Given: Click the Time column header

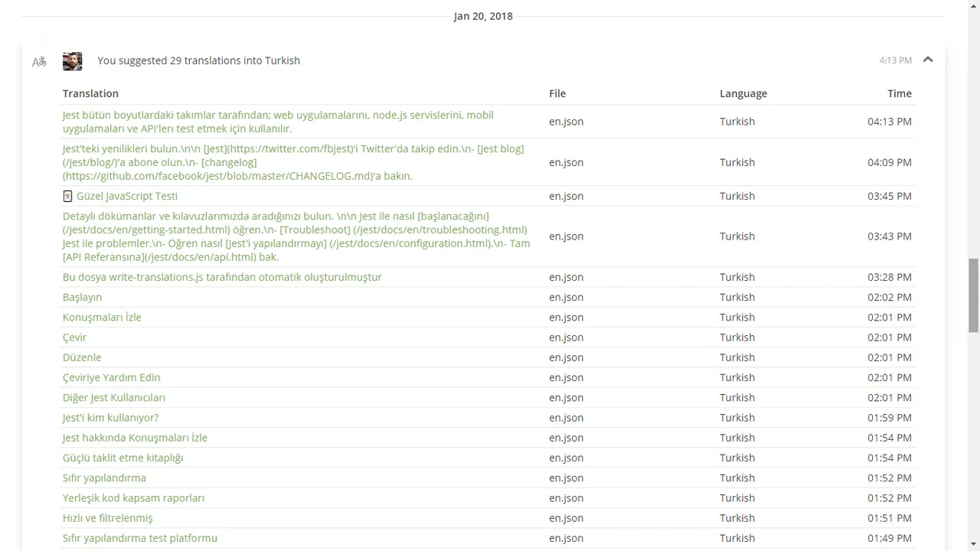Looking at the screenshot, I should pyautogui.click(x=900, y=93).
